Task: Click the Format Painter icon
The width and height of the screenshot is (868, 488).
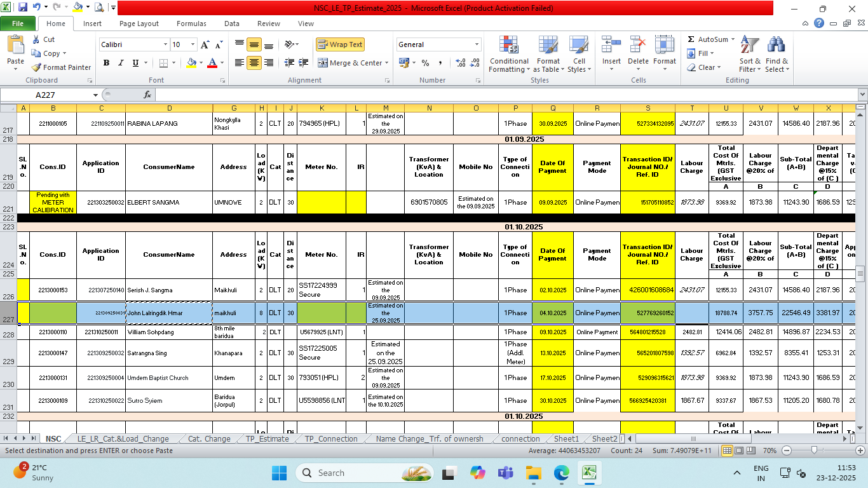Action: point(36,67)
